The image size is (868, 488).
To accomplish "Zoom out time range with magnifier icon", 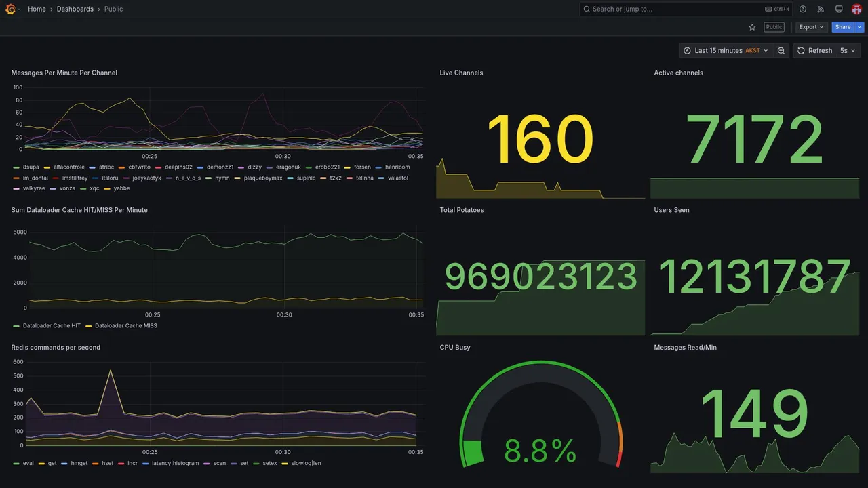I will coord(781,51).
